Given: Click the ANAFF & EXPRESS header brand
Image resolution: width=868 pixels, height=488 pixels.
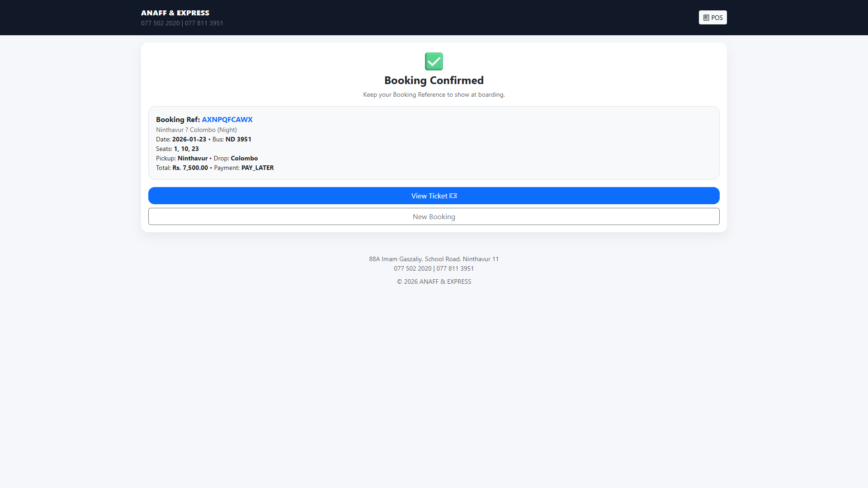Looking at the screenshot, I should (x=175, y=13).
